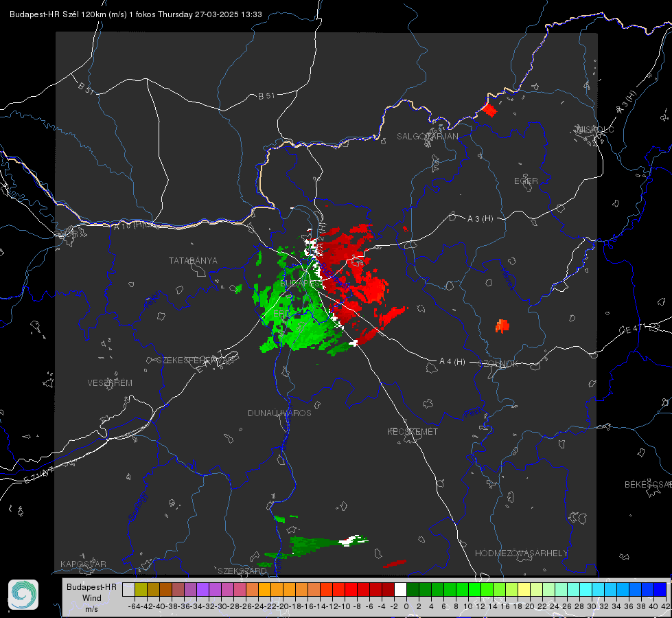This screenshot has height=618, width=672.
Task: Click the small red echo near the northern border
Action: coord(489,111)
